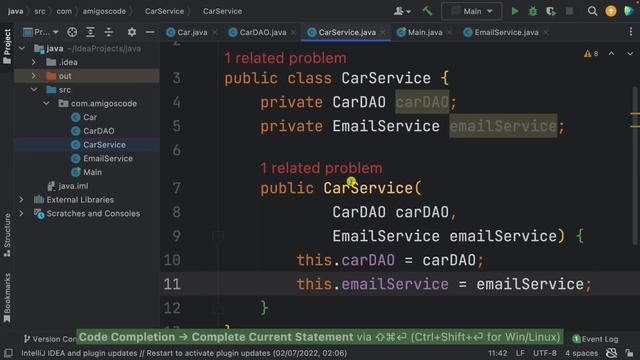Open Version Control tool window
Viewport: 640px width, 360px height.
click(49, 339)
